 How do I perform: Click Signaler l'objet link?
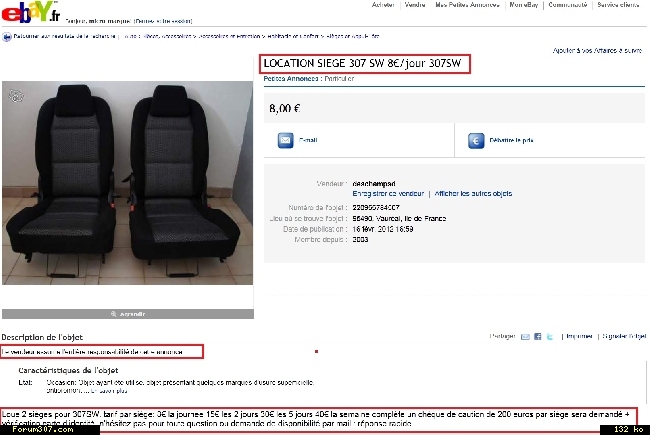(624, 336)
